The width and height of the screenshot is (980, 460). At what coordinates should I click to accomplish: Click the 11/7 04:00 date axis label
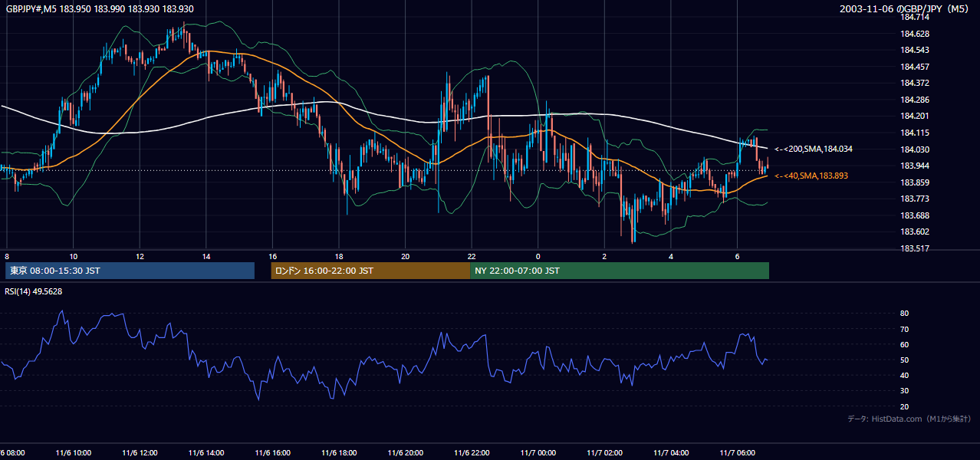(672, 453)
